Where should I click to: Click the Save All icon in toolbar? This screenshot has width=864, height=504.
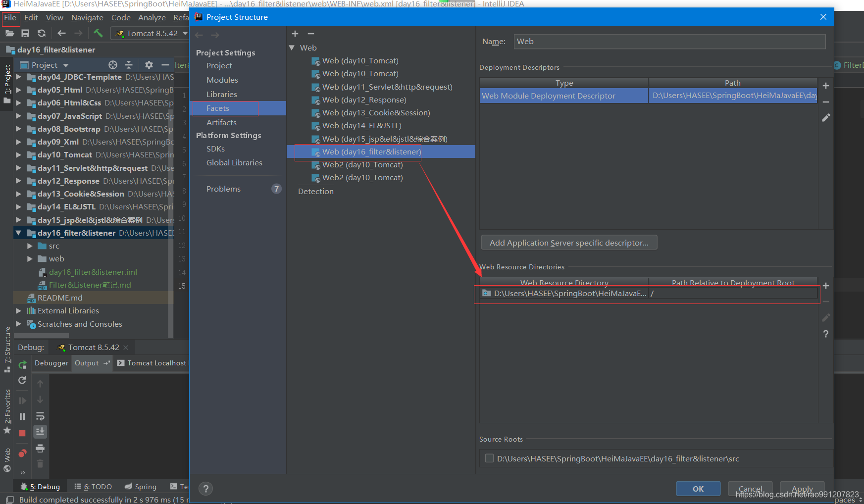click(25, 33)
